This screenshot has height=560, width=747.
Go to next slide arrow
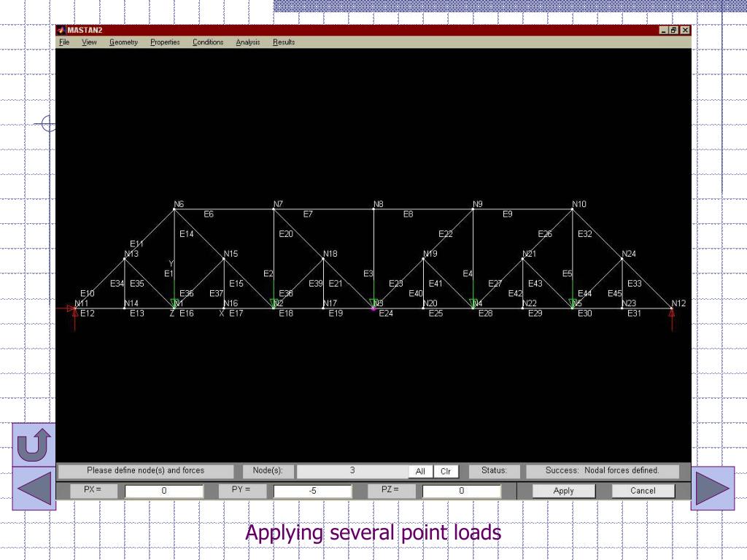(x=712, y=488)
